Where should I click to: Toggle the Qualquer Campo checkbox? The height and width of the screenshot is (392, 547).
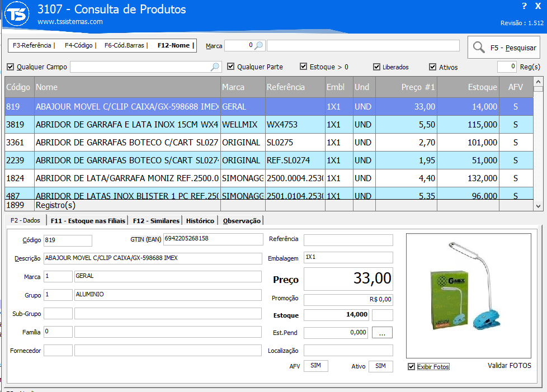(x=10, y=67)
